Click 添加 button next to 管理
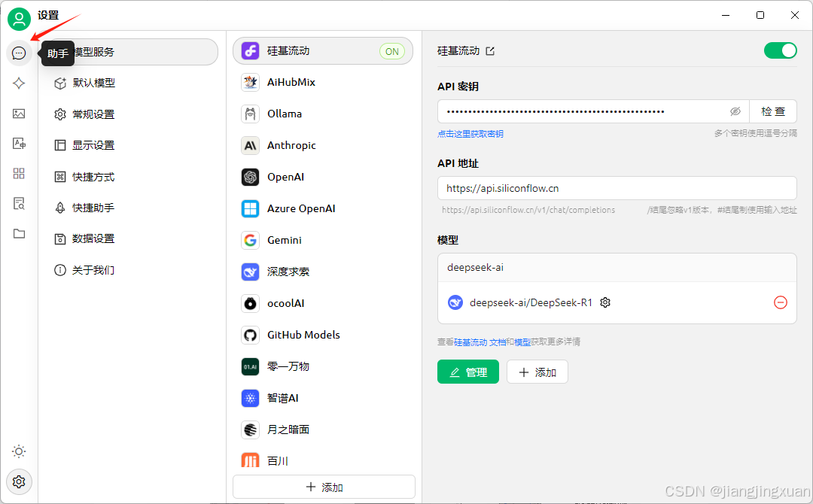813x504 pixels. (537, 372)
